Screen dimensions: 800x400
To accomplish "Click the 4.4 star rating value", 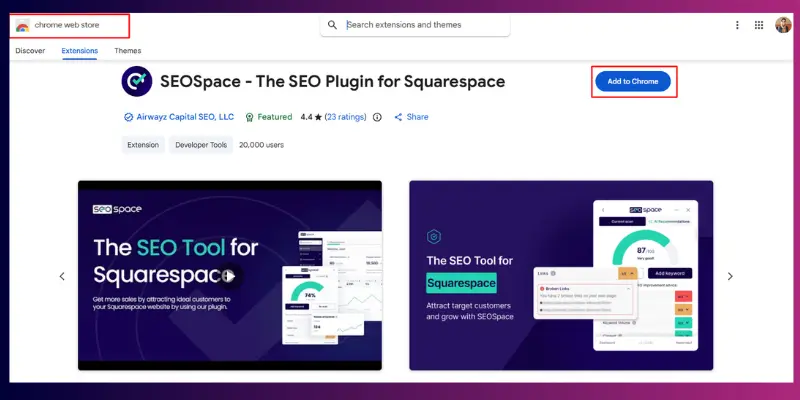I will [x=311, y=117].
